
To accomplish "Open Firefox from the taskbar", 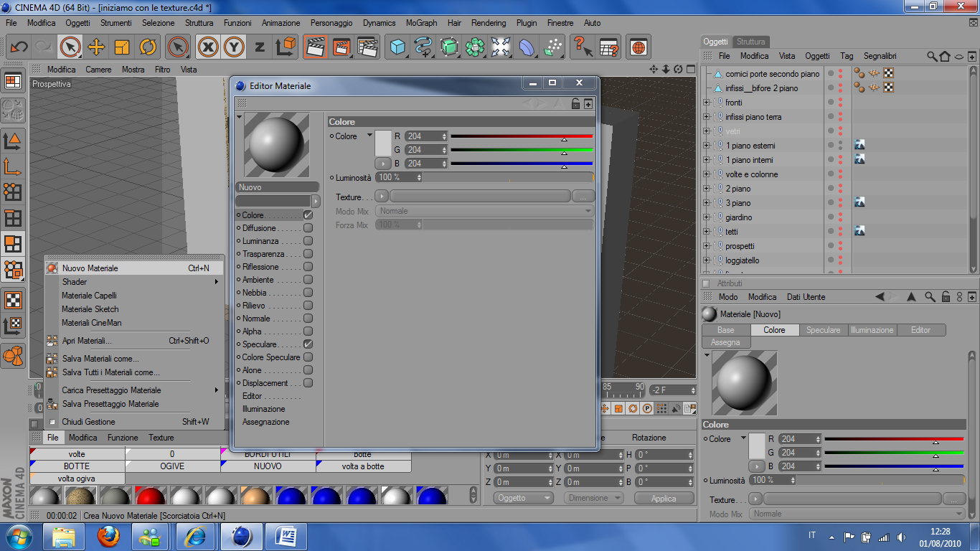I will (108, 536).
